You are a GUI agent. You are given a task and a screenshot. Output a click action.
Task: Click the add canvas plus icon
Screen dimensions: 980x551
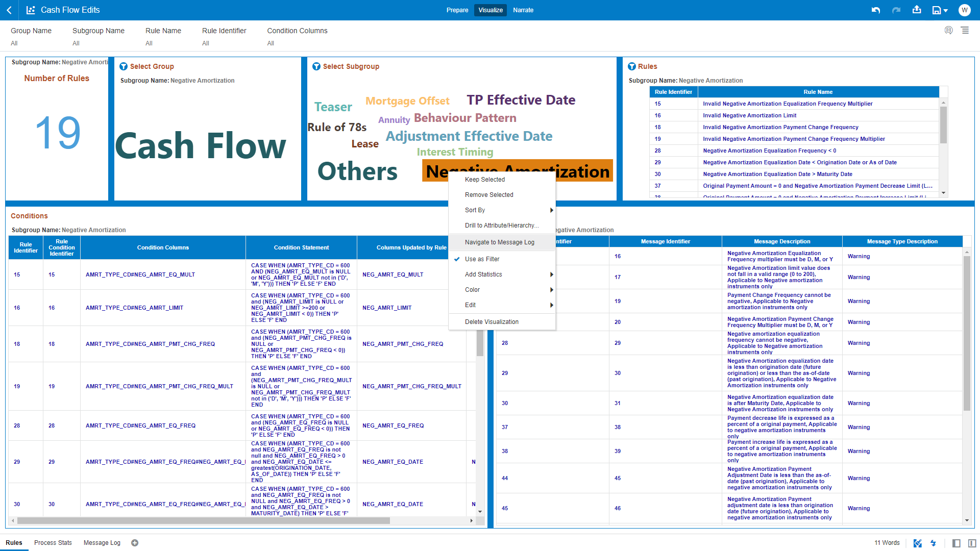click(x=135, y=543)
